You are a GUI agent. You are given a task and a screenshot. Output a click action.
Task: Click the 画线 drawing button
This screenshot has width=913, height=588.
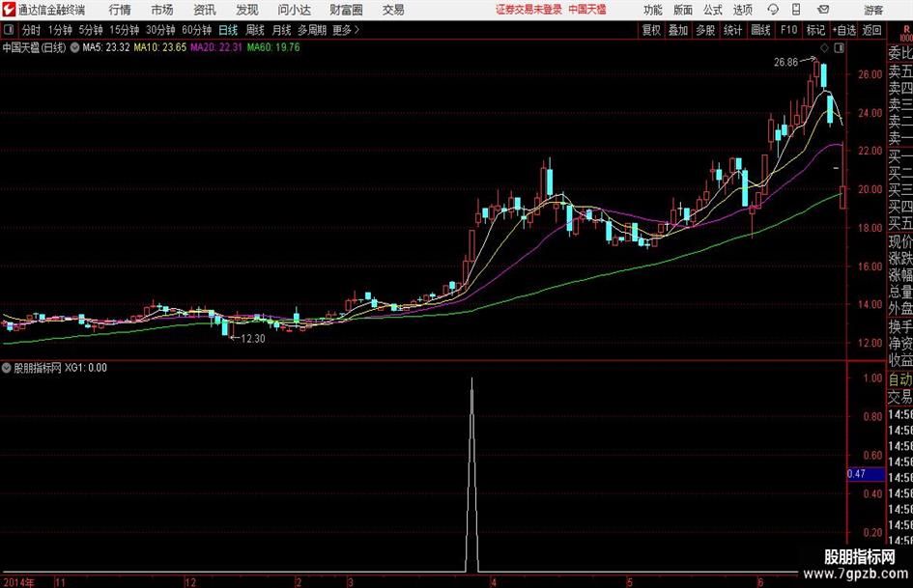760,30
